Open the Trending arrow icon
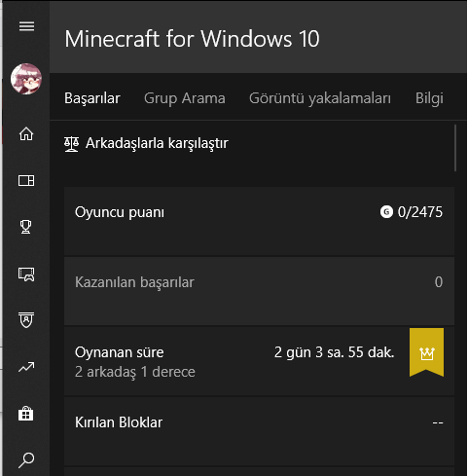This screenshot has width=468, height=476. [x=26, y=367]
